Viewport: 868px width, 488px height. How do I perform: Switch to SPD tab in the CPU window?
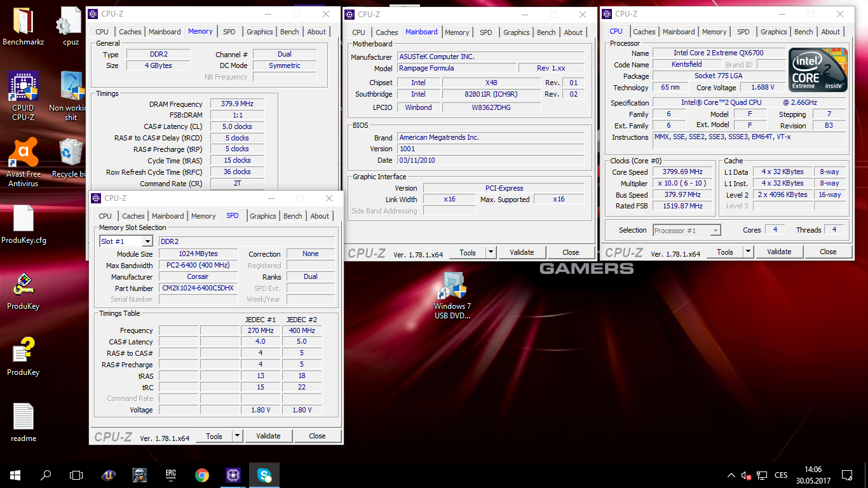[743, 32]
